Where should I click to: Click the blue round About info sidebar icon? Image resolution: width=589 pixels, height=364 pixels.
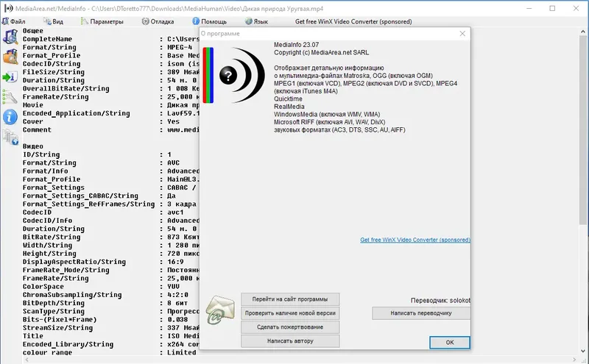(10, 117)
